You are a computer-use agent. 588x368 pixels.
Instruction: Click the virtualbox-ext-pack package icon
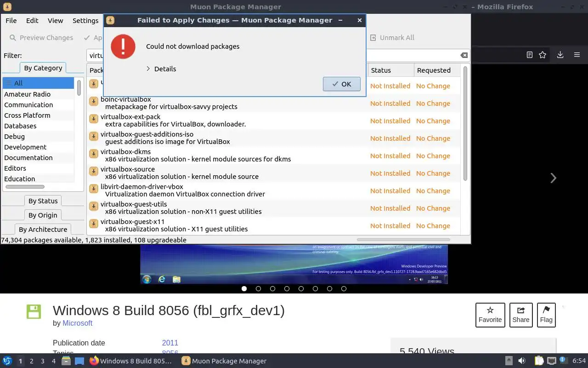click(x=94, y=119)
